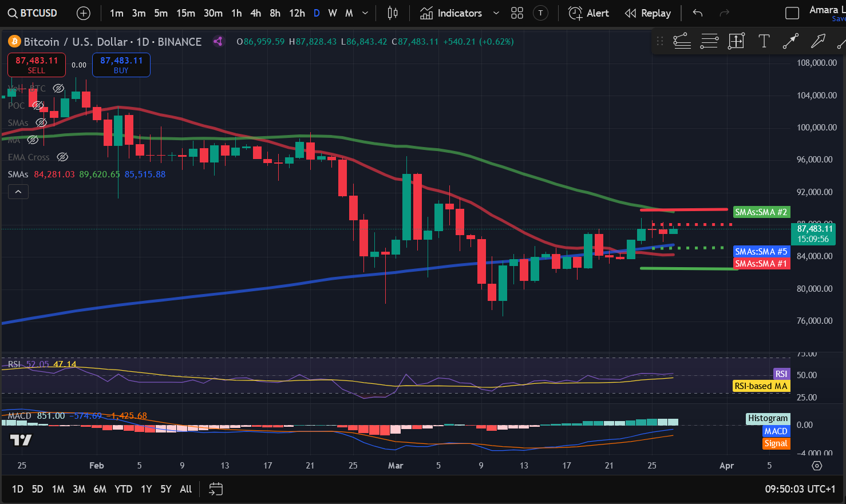Open the BTCUSD symbol search

pos(33,13)
